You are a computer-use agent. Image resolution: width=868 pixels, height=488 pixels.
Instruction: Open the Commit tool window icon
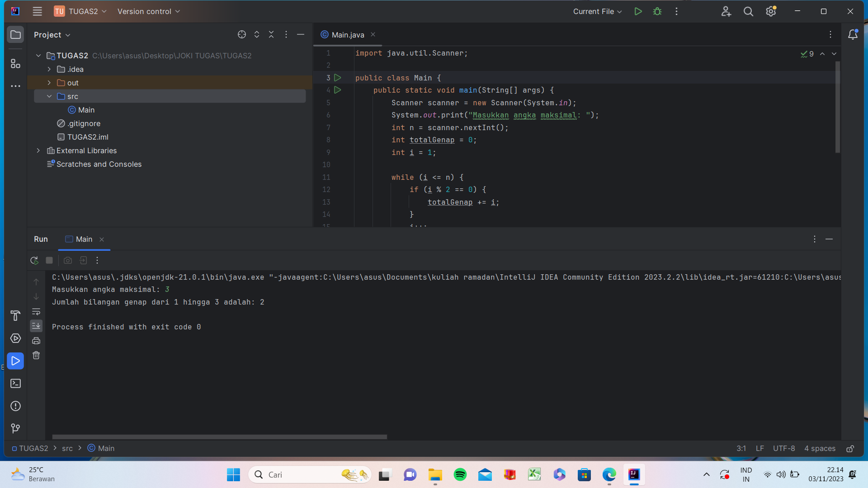tap(15, 428)
